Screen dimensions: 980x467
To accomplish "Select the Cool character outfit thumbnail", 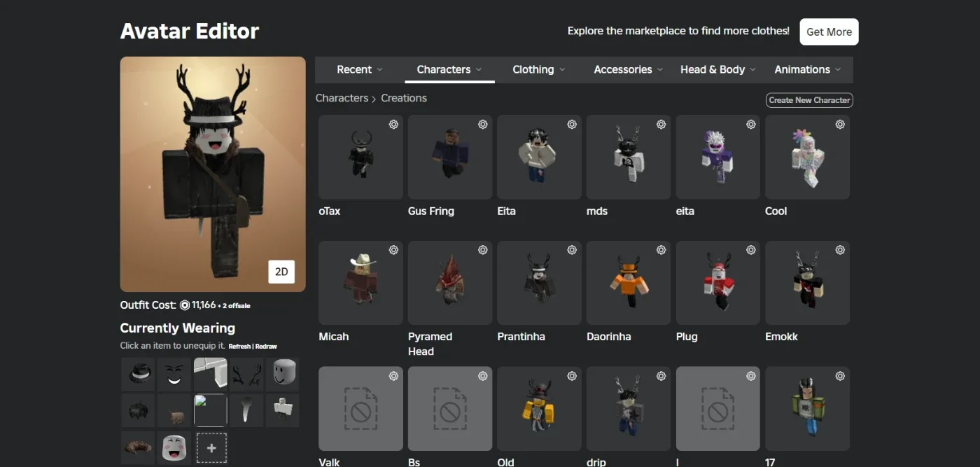I will point(807,158).
